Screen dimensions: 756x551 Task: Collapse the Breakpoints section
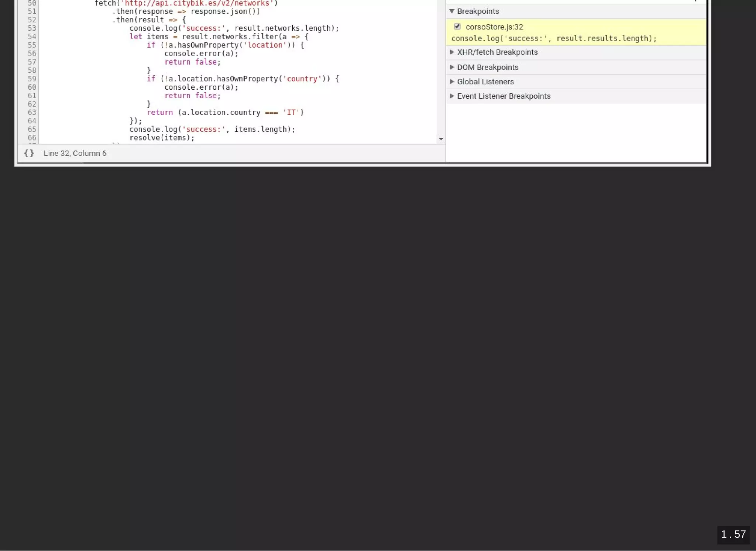tap(452, 11)
